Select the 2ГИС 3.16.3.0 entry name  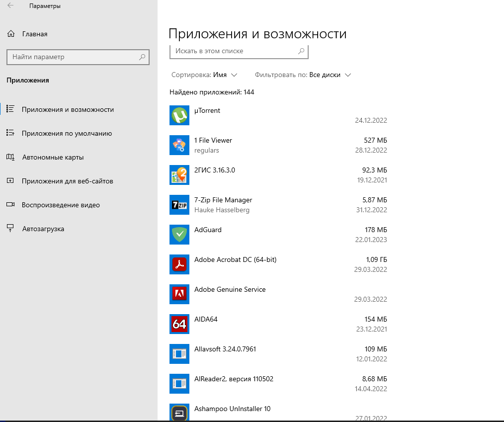coord(215,170)
